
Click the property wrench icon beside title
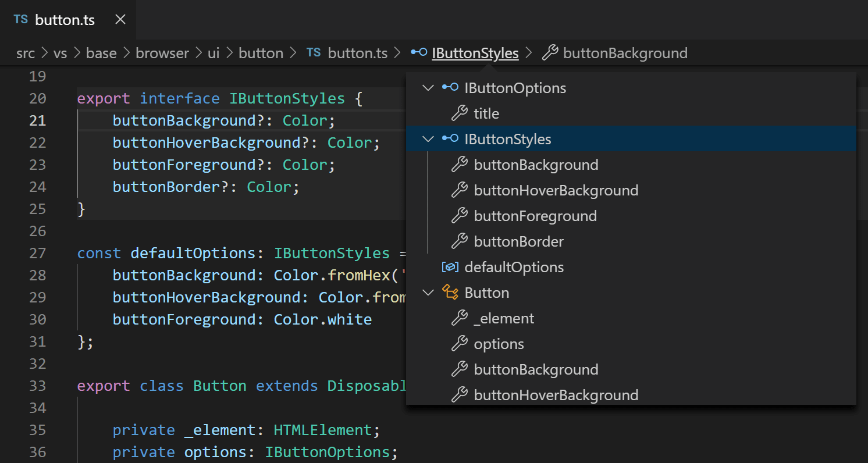pos(461,113)
